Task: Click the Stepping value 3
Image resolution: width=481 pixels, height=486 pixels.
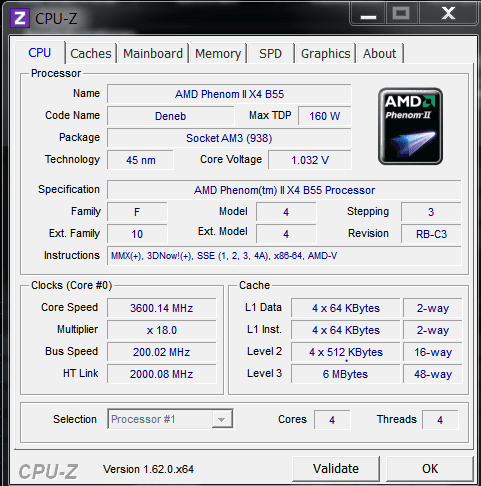Action: click(431, 212)
